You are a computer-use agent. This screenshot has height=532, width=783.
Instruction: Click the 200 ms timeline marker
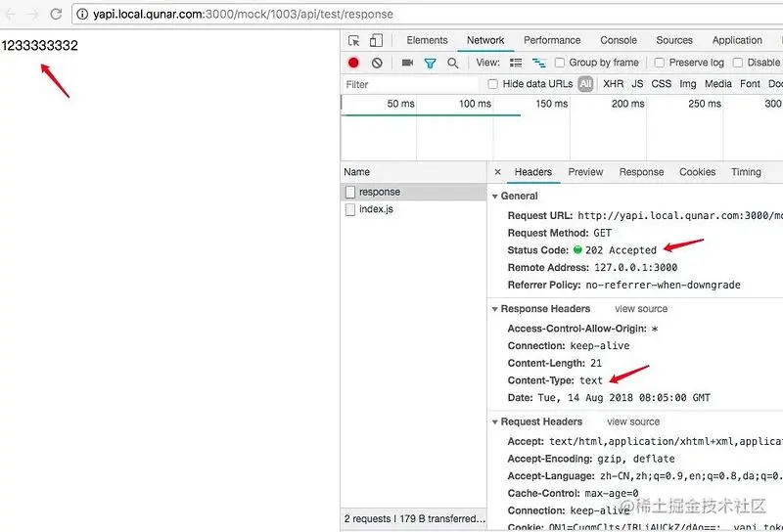coord(627,104)
